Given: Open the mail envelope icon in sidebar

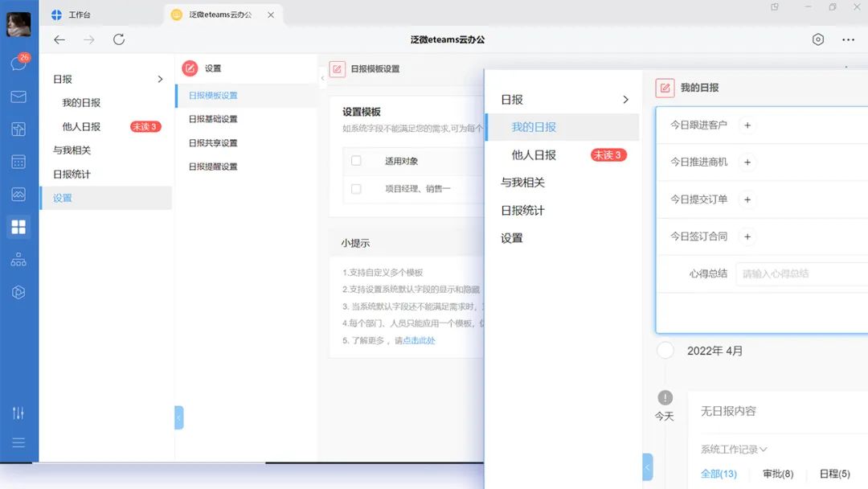Looking at the screenshot, I should click(18, 96).
